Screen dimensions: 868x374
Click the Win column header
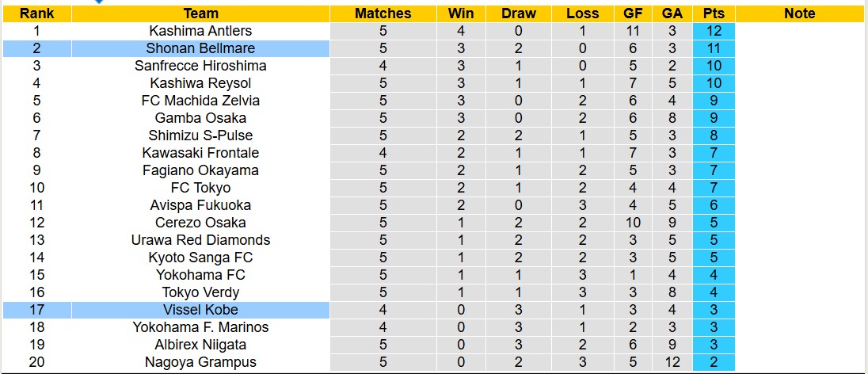(461, 13)
